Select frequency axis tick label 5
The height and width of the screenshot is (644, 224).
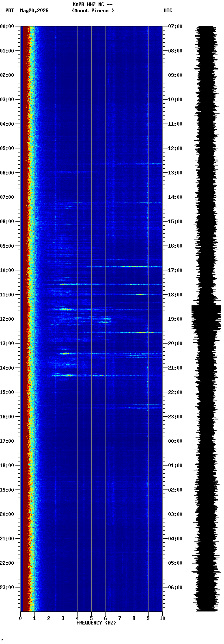pyautogui.click(x=91, y=618)
